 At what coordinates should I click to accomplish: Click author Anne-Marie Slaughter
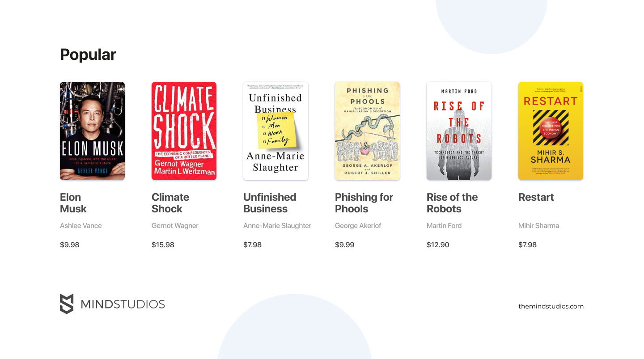(277, 226)
